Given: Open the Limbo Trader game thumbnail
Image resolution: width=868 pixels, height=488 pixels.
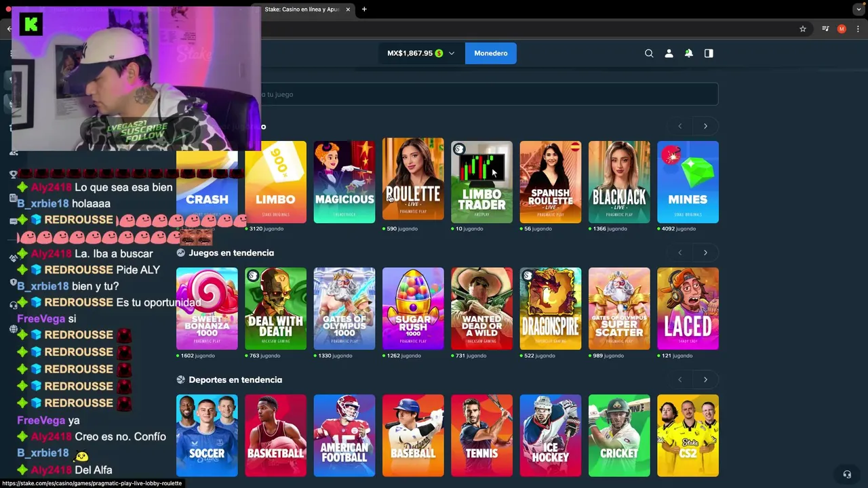Looking at the screenshot, I should [x=481, y=182].
